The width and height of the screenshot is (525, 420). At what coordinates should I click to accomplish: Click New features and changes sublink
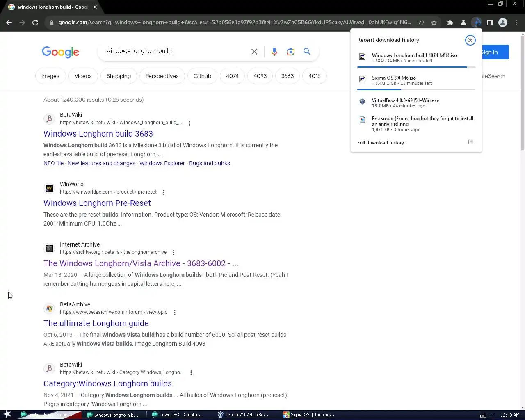[101, 163]
